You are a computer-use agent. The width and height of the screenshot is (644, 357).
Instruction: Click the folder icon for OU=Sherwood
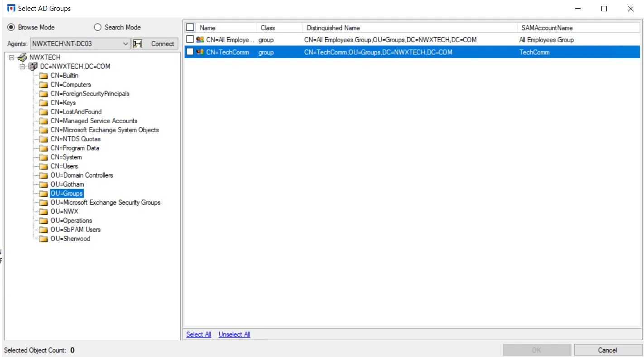click(x=43, y=239)
